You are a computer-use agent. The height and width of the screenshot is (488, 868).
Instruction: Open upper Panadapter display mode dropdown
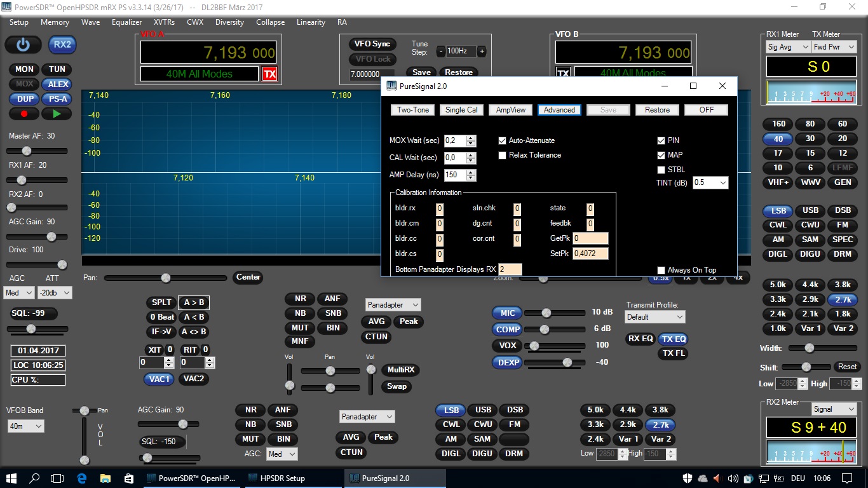click(x=393, y=305)
